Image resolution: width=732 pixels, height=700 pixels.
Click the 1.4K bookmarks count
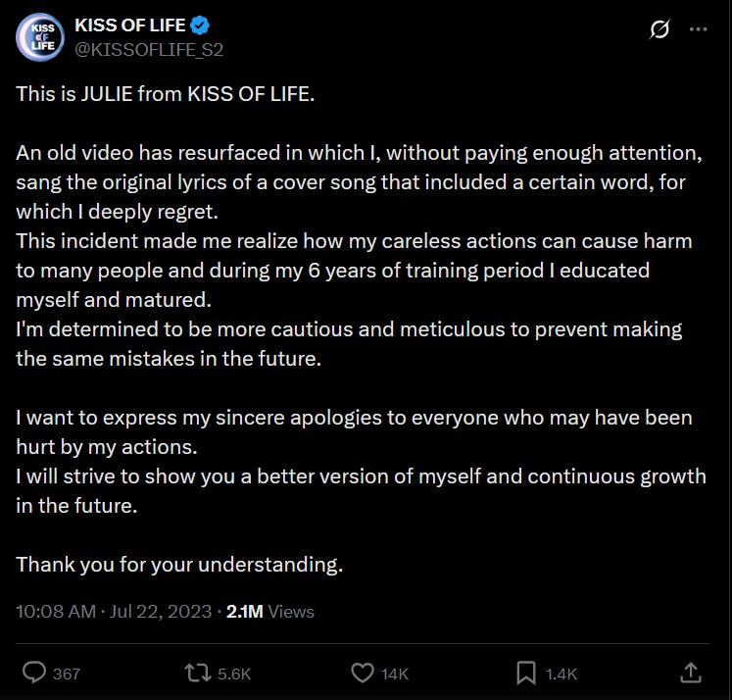point(562,674)
